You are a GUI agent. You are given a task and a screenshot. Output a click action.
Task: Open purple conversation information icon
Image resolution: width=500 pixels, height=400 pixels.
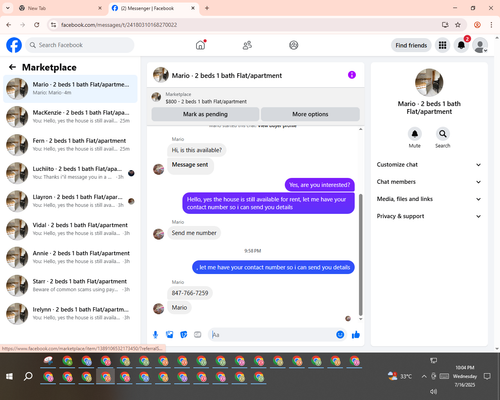pyautogui.click(x=352, y=75)
